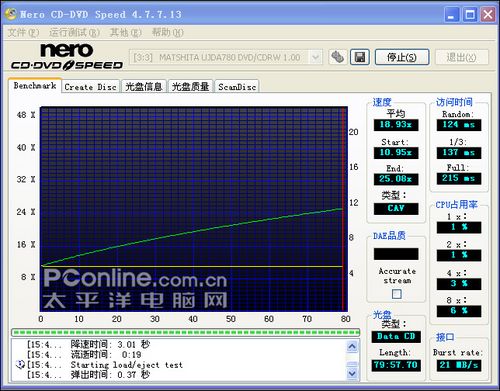Click the Data CD disc type value
Viewport: 500px width, 391px height.
click(x=396, y=337)
